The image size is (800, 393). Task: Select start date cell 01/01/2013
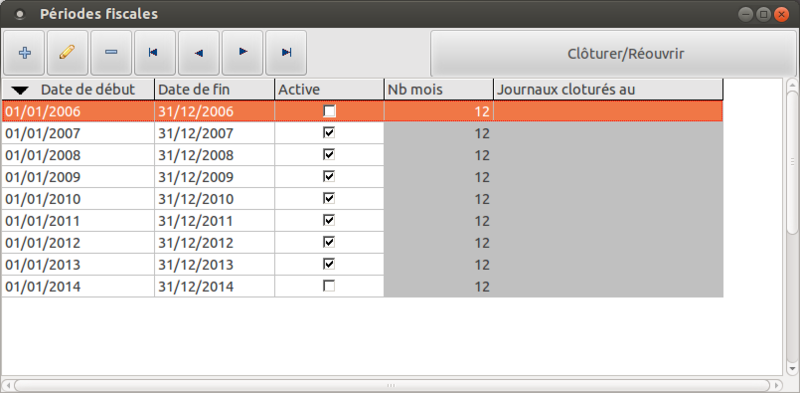78,264
